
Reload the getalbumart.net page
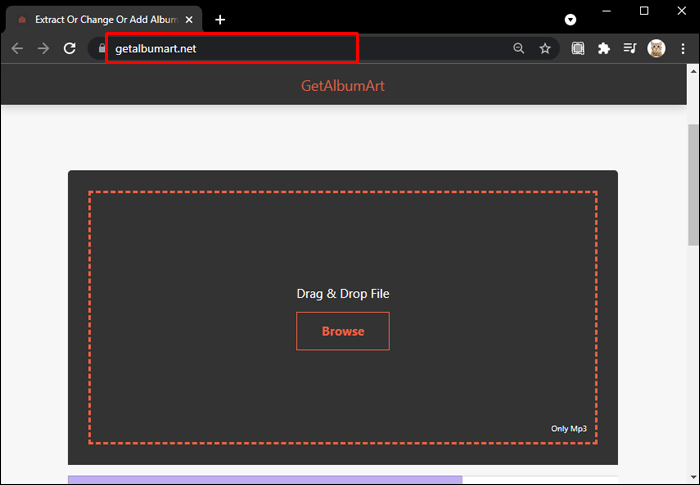[70, 48]
